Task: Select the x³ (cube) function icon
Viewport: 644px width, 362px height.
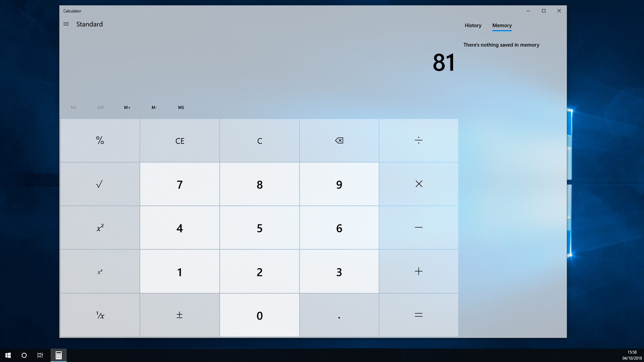Action: click(100, 271)
